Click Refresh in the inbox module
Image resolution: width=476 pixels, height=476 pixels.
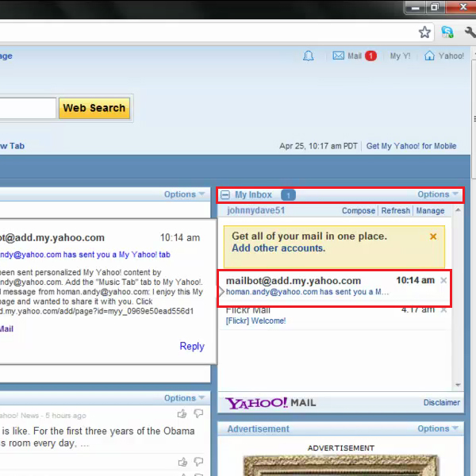396,211
